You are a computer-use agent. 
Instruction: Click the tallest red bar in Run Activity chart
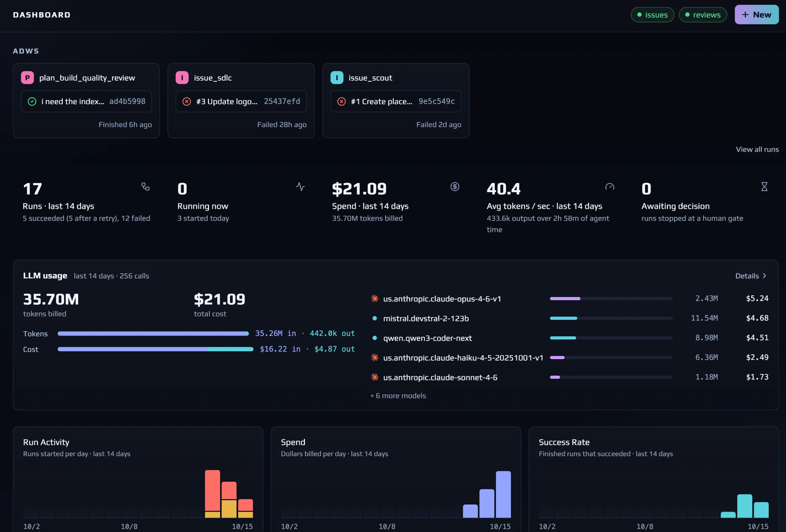click(212, 490)
